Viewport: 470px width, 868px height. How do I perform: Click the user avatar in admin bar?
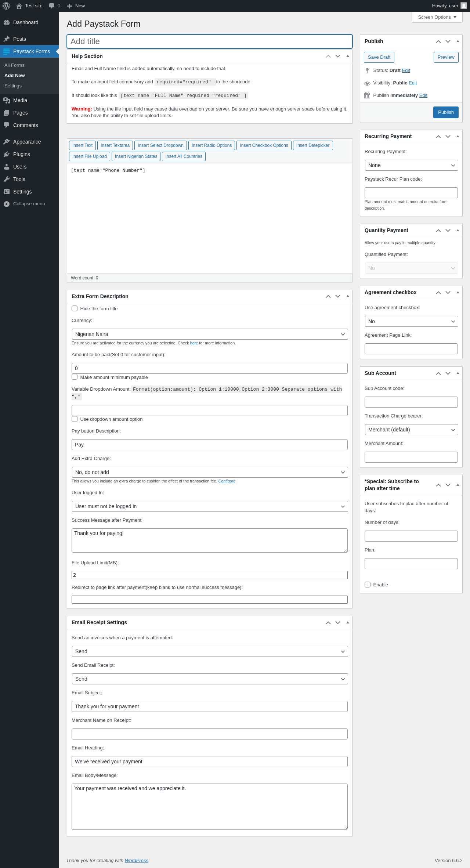tap(464, 6)
